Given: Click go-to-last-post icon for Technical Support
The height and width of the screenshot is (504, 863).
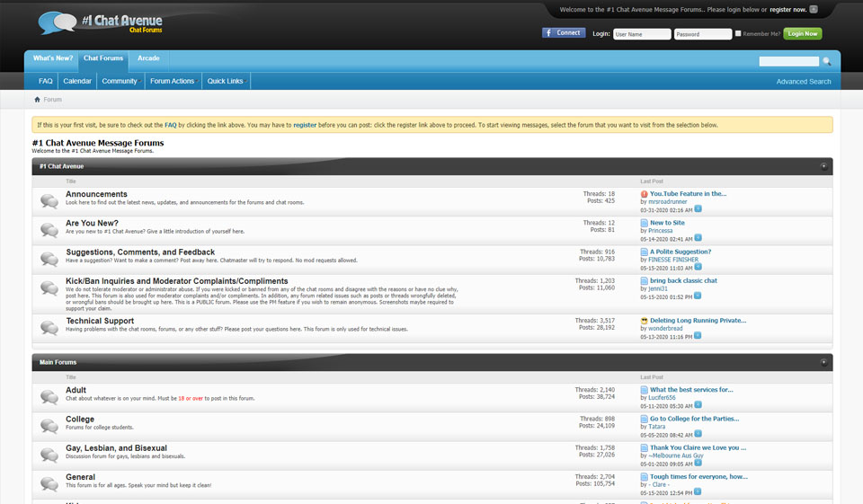Looking at the screenshot, I should click(x=698, y=336).
